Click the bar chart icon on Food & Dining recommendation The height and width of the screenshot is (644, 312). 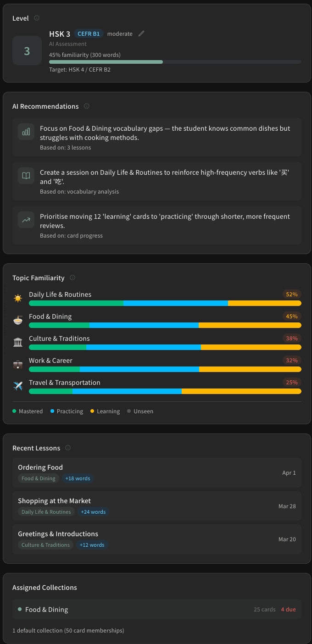click(x=26, y=132)
